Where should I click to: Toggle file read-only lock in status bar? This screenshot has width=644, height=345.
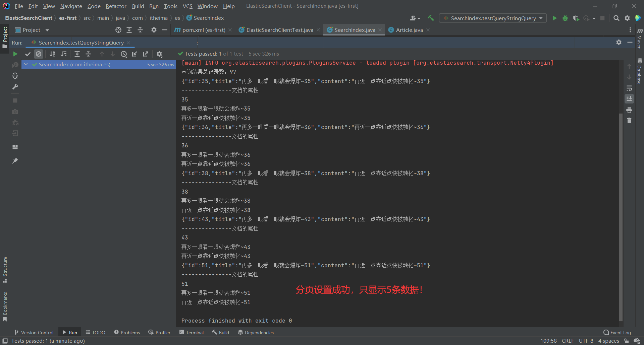tap(626, 341)
